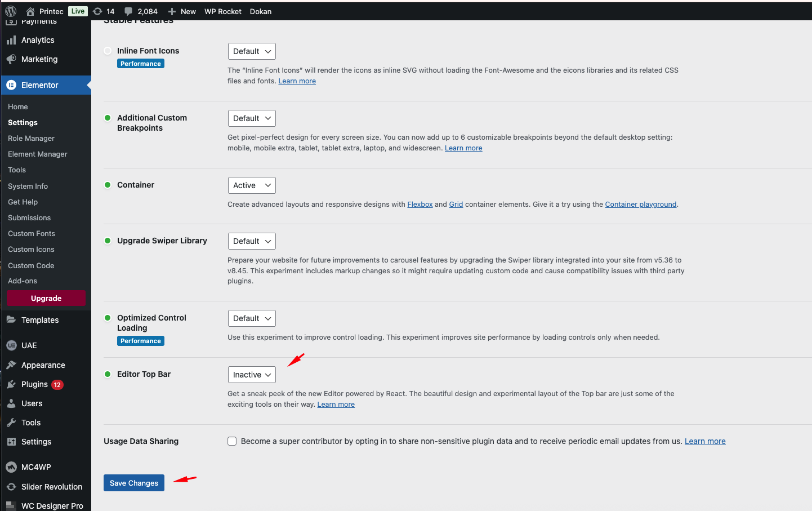Open Learn more link for Usage Data Sharing
Screen dimensions: 812x511
(705, 441)
